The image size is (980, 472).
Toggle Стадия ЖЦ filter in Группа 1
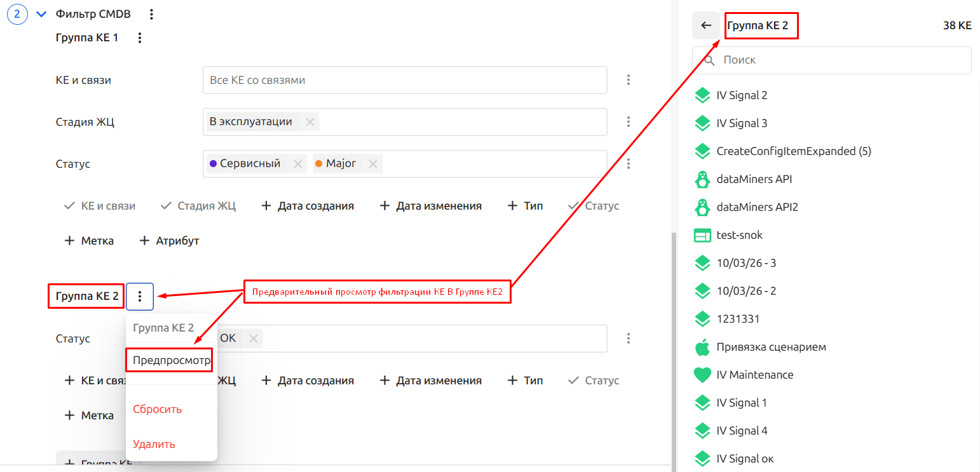tap(198, 206)
